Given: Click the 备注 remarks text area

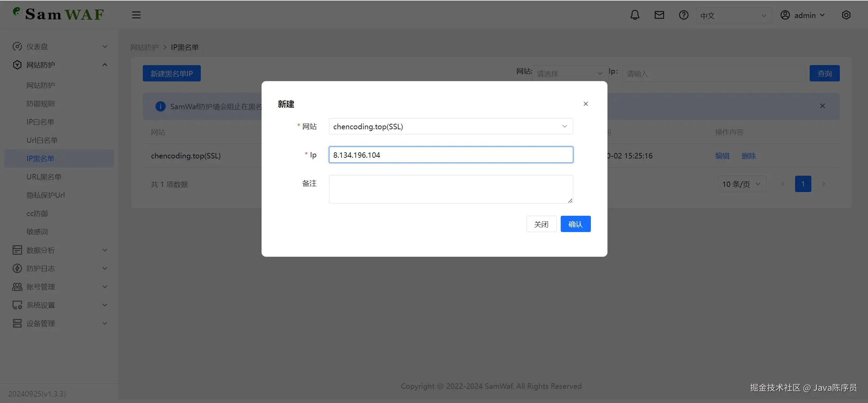Looking at the screenshot, I should (x=450, y=189).
